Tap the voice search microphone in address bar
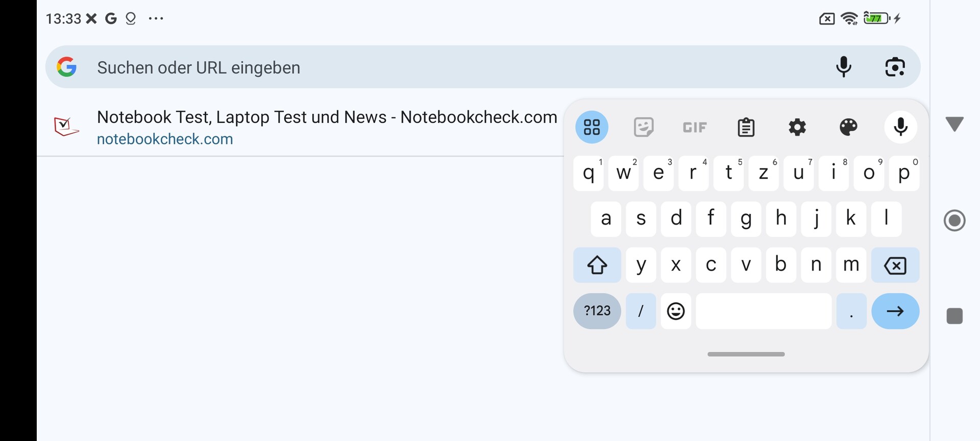The width and height of the screenshot is (980, 441). pos(844,67)
